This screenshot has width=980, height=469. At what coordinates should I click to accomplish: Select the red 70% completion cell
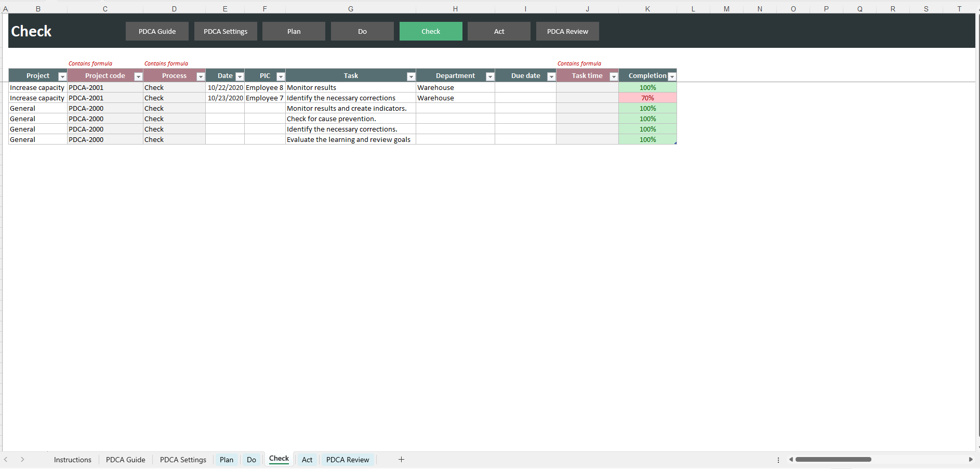(647, 98)
